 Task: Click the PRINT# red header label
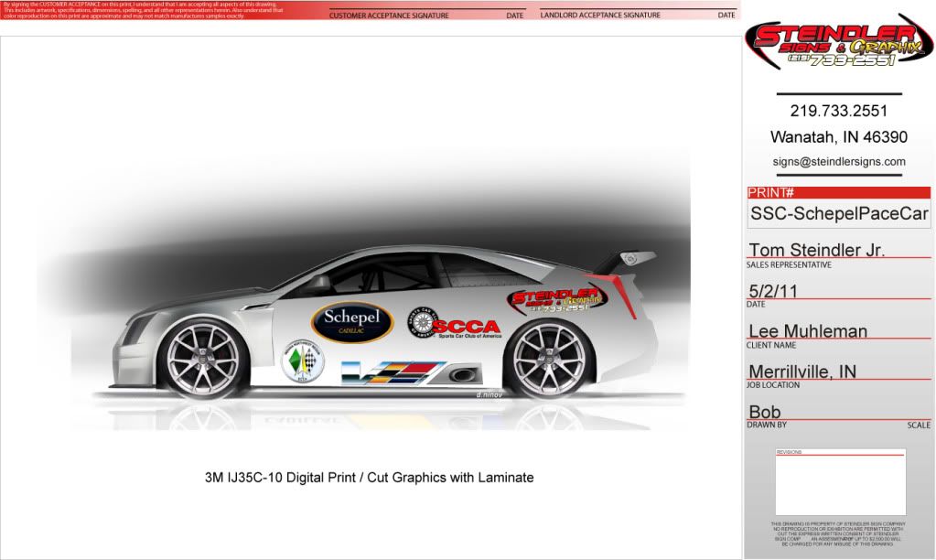(839, 192)
